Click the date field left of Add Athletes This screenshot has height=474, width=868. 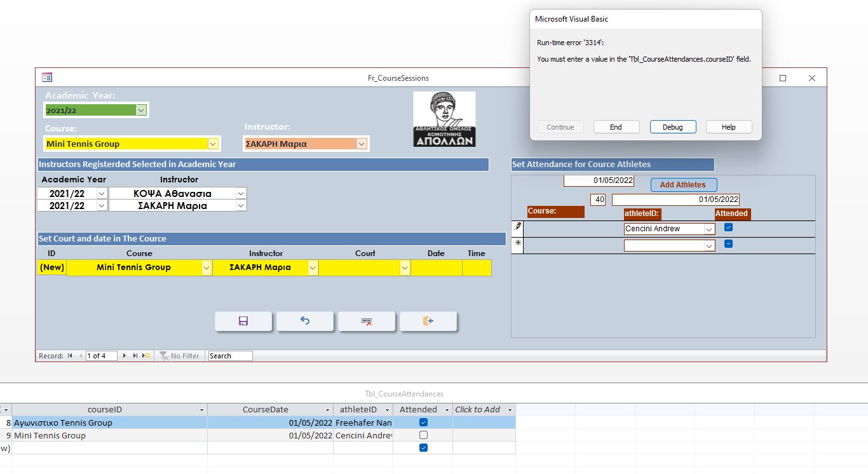click(x=599, y=180)
